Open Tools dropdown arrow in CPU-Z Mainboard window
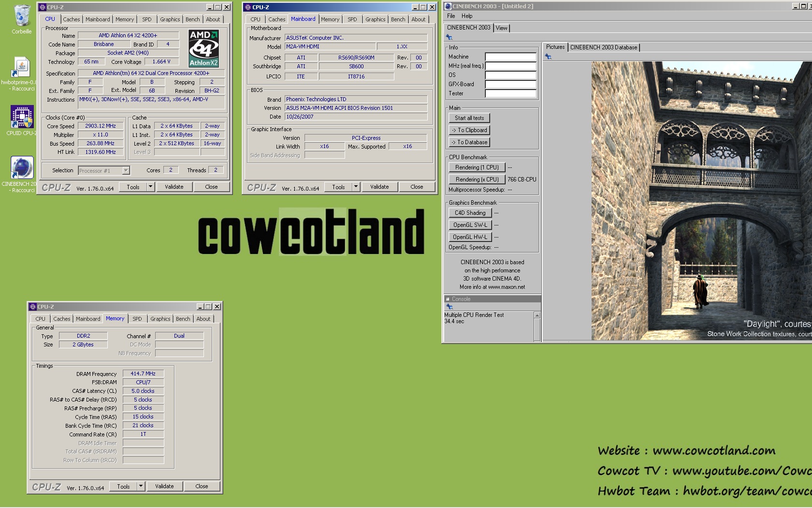812x508 pixels. [356, 187]
